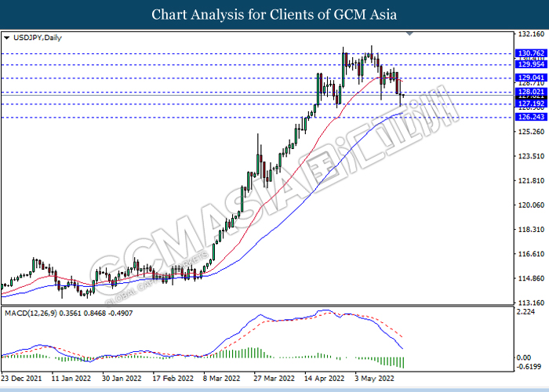Select the 128.021 price level label
549x392 pixels.
click(531, 92)
